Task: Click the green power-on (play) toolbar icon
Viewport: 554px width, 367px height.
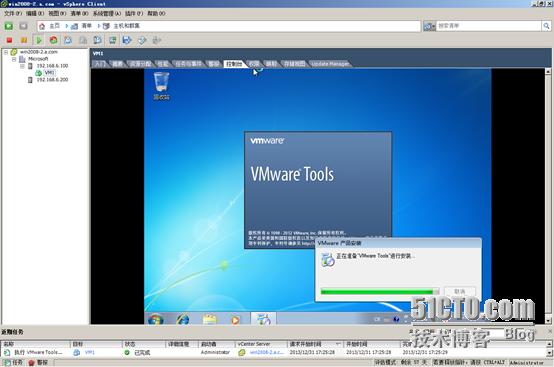Action: 39,40
